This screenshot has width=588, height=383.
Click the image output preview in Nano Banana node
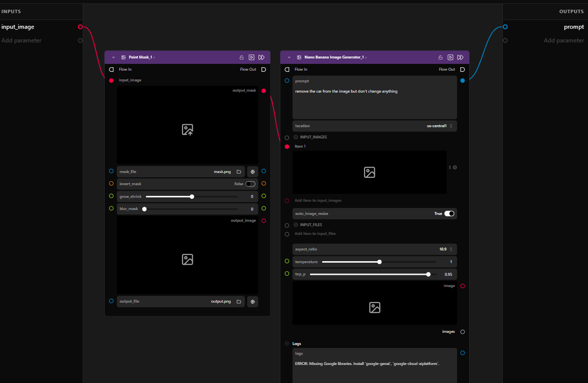pyautogui.click(x=375, y=304)
